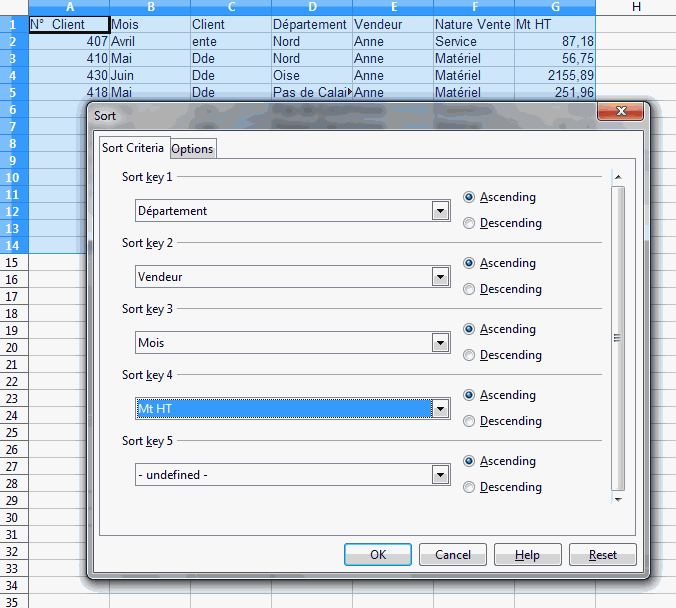Choose Ascending for Sort key 2
The image size is (676, 608).
coord(470,263)
